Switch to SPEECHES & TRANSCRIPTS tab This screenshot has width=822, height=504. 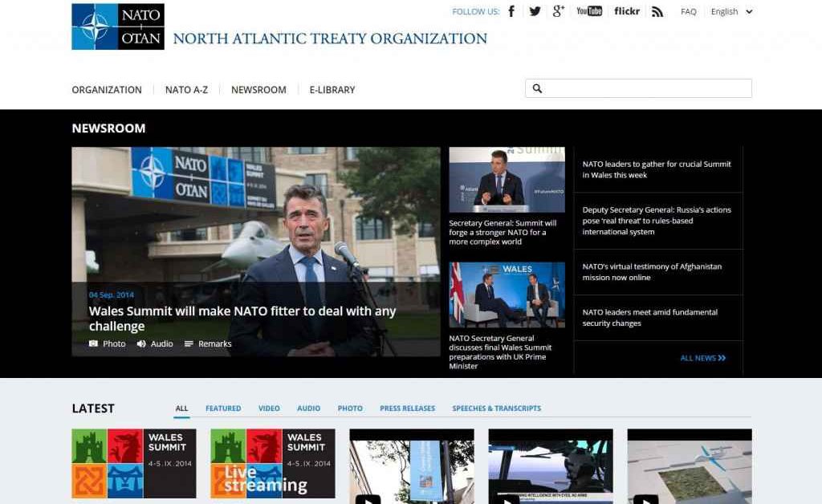(x=496, y=408)
